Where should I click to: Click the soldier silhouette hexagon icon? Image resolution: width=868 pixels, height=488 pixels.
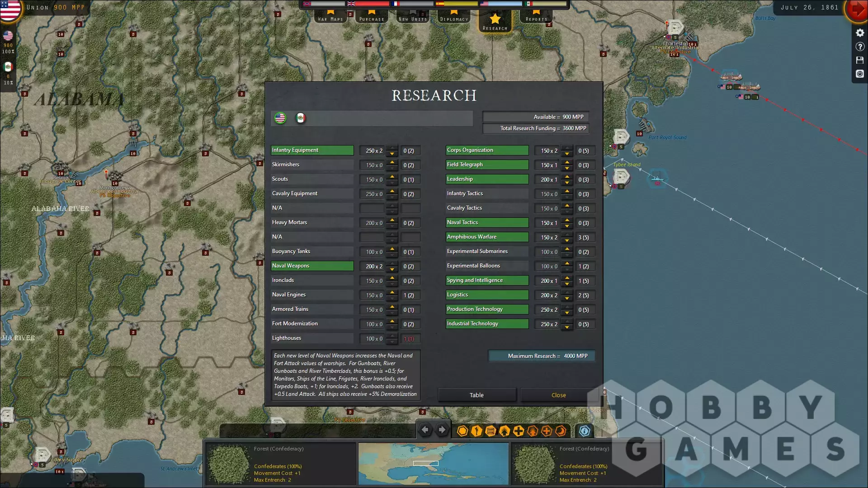476,431
